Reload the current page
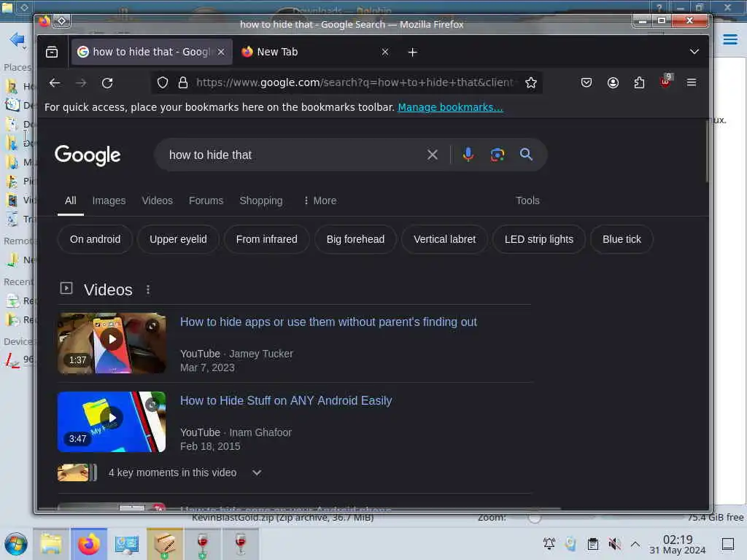Image resolution: width=747 pixels, height=560 pixels. click(107, 83)
